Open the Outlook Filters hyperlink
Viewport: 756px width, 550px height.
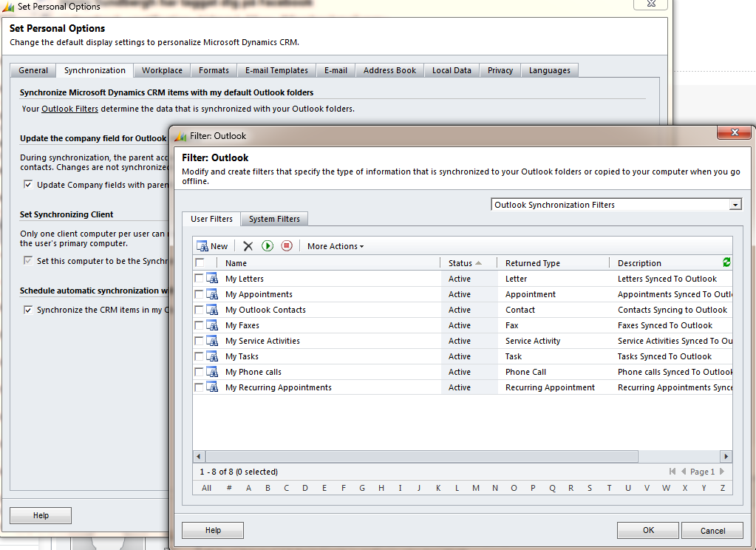70,109
